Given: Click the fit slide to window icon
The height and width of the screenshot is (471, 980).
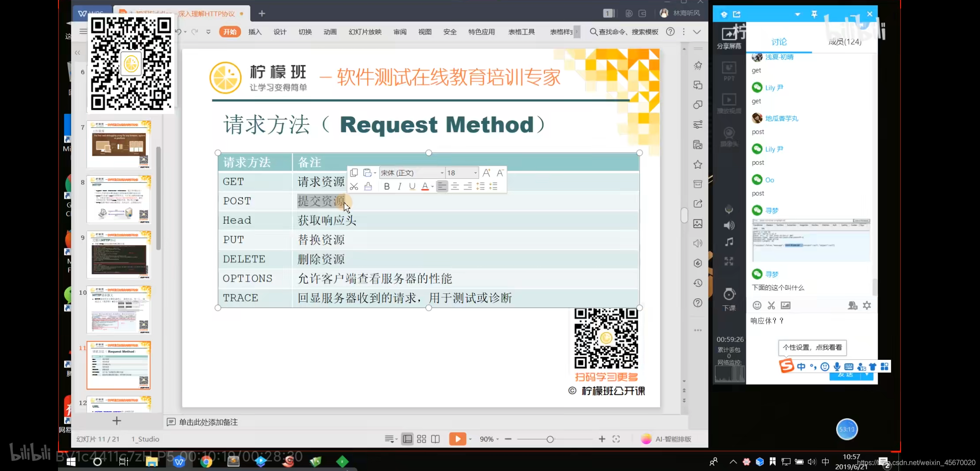Looking at the screenshot, I should 616,439.
